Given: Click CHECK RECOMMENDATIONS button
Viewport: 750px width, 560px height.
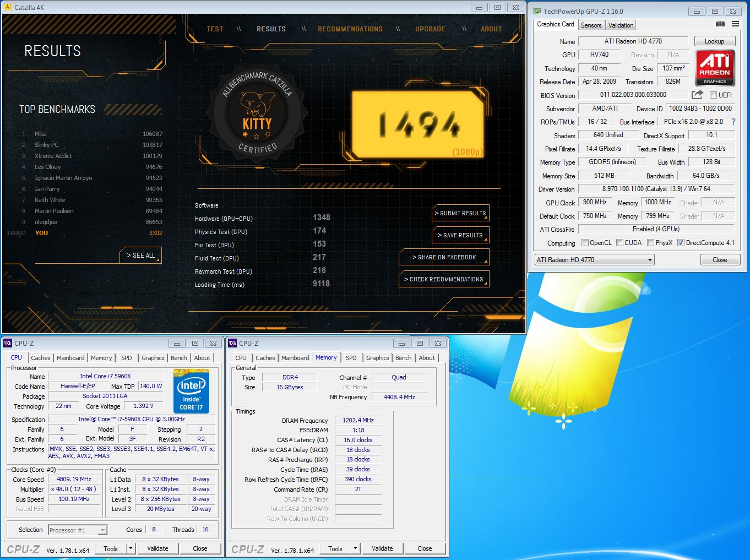Looking at the screenshot, I should point(444,279).
